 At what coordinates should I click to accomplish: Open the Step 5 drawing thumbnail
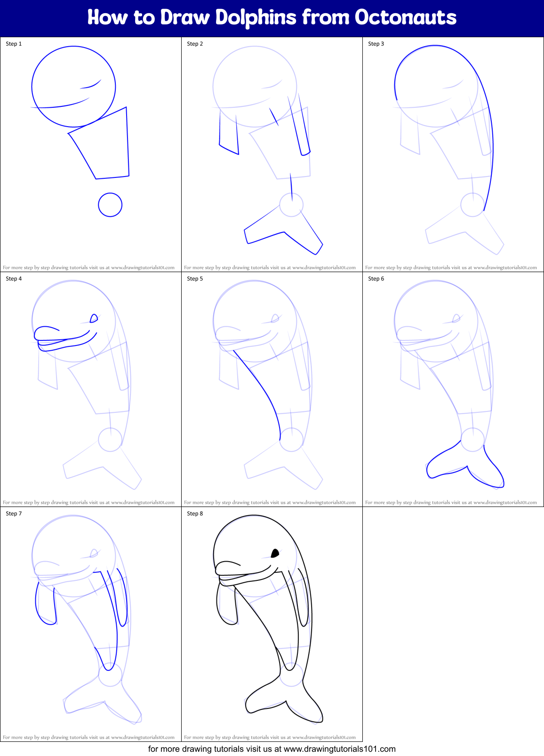(272, 389)
